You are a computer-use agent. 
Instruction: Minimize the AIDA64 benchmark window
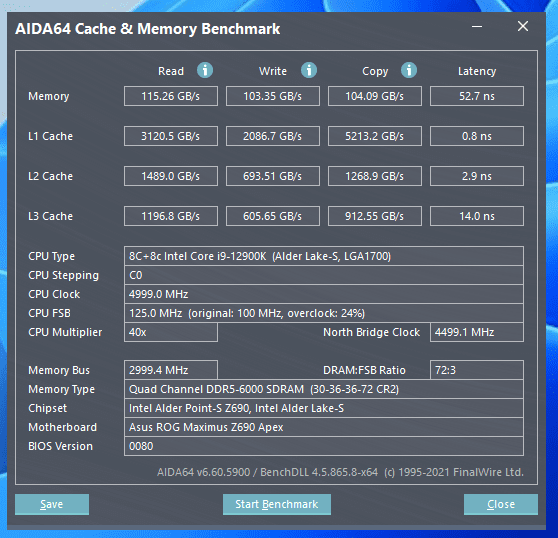(477, 26)
